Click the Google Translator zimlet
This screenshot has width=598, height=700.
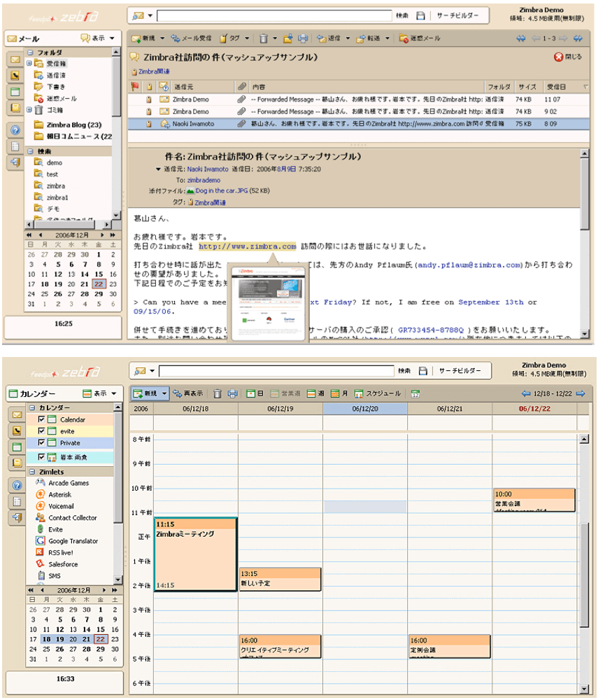coord(66,540)
